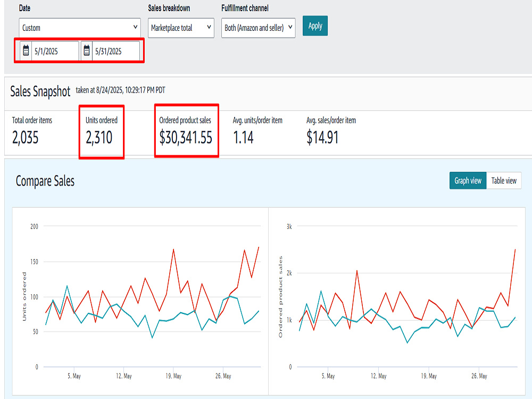
Task: Click the Sales breakdown label
Action: 169,8
